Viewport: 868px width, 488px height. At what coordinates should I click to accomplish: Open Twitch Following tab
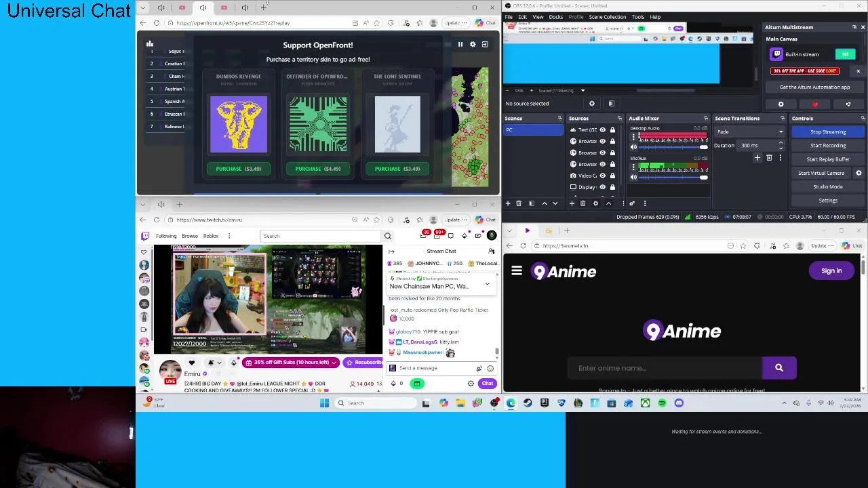pyautogui.click(x=166, y=236)
